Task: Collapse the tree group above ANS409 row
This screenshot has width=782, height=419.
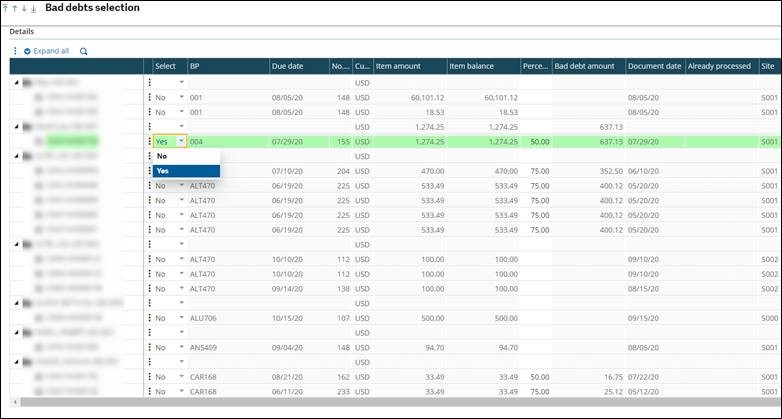Action: coord(15,334)
